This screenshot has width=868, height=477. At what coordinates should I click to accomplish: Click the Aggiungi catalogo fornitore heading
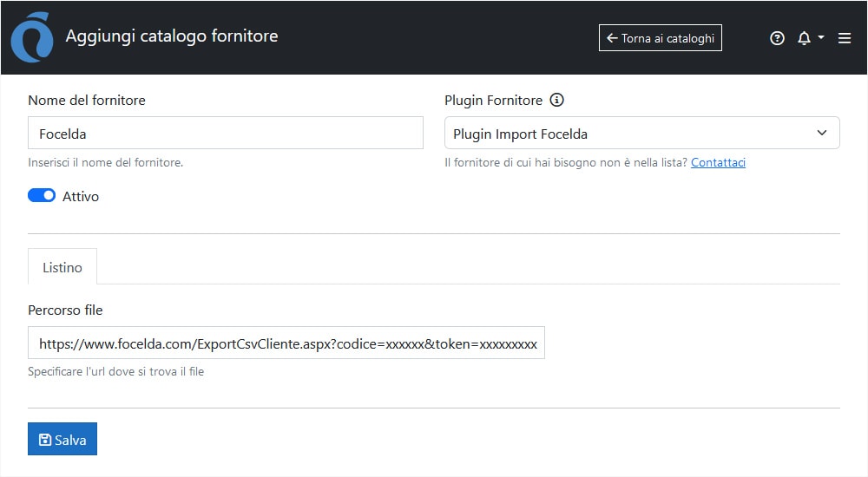172,36
